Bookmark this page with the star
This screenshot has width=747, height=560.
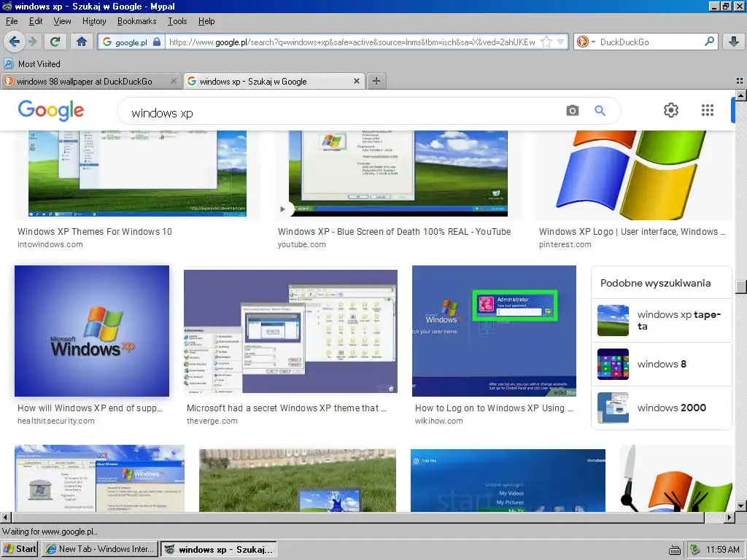[546, 42]
